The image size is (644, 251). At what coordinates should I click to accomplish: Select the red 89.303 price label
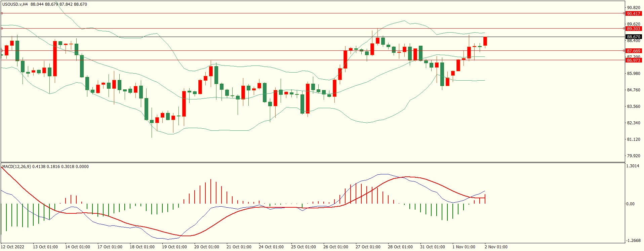[634, 29]
